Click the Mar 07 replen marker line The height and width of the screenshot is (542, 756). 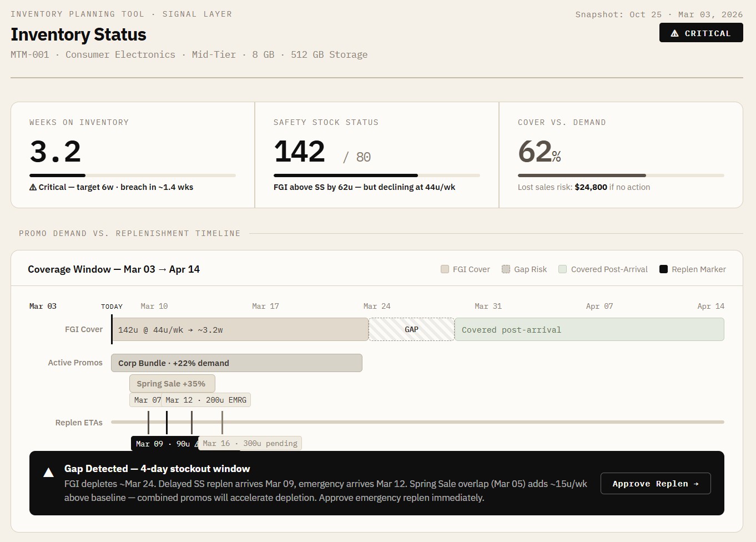click(x=148, y=422)
